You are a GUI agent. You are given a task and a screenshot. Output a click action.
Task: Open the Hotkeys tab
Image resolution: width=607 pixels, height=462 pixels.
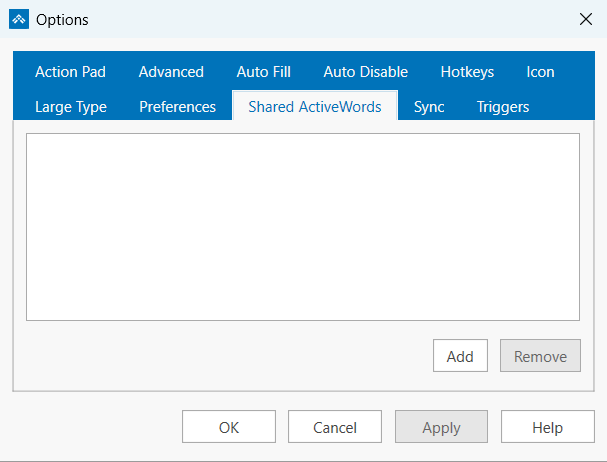click(467, 72)
